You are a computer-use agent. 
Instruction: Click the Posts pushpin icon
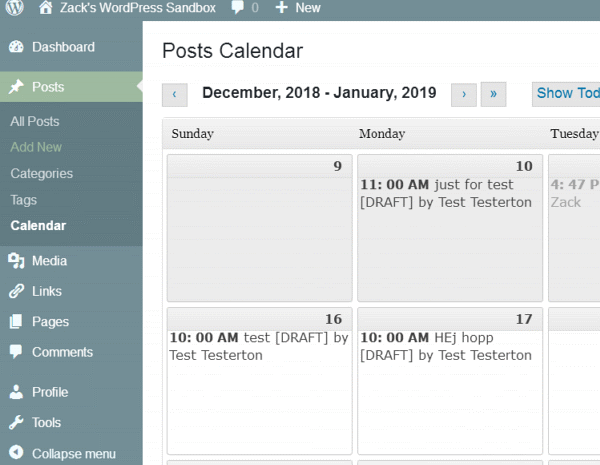pyautogui.click(x=16, y=87)
